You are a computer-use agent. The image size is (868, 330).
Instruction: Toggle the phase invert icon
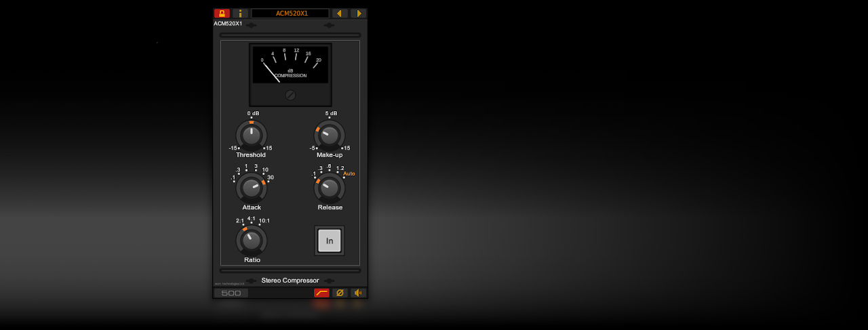[340, 293]
